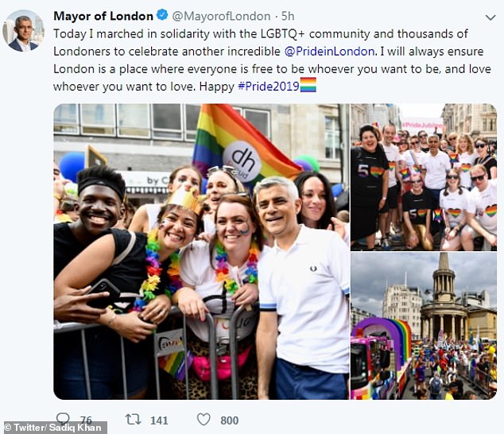This screenshot has width=504, height=434.
Task: Open the parade photo with the church spire
Action: pyautogui.click(x=424, y=326)
